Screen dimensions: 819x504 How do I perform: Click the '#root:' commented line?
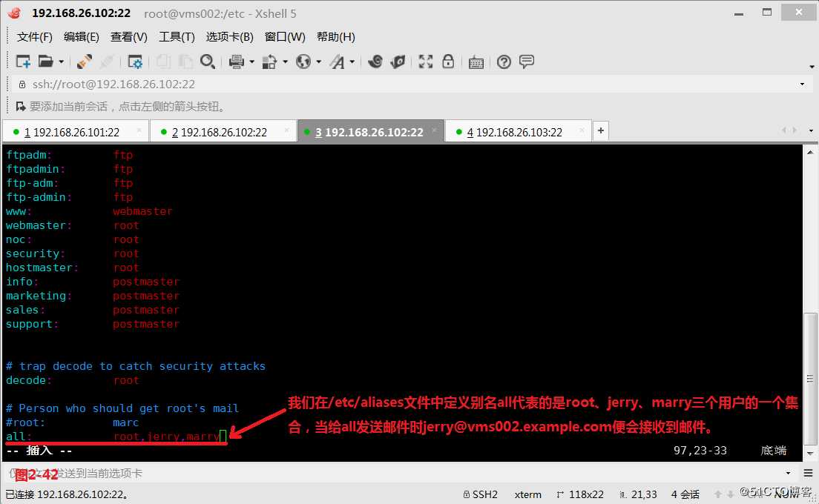[x=73, y=422]
